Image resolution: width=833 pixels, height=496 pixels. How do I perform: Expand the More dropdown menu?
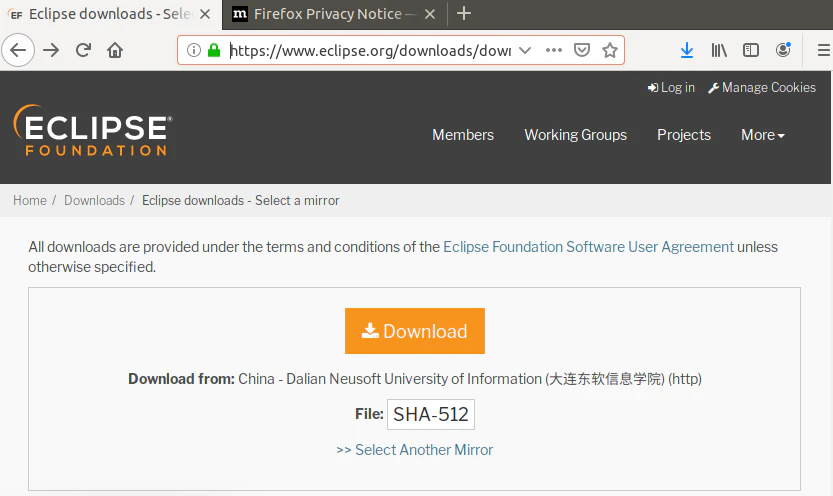click(763, 135)
